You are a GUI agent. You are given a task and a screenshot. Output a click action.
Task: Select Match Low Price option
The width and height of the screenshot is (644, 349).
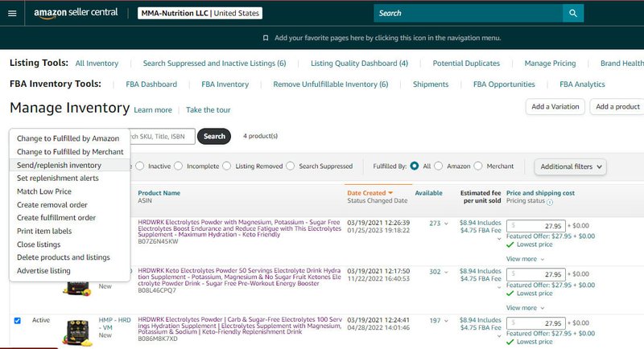[44, 191]
